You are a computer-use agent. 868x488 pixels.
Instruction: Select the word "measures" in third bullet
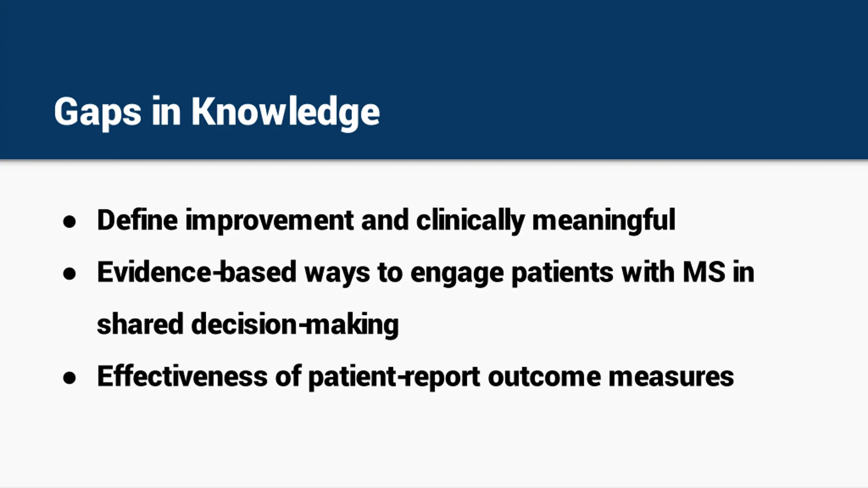pyautogui.click(x=671, y=378)
